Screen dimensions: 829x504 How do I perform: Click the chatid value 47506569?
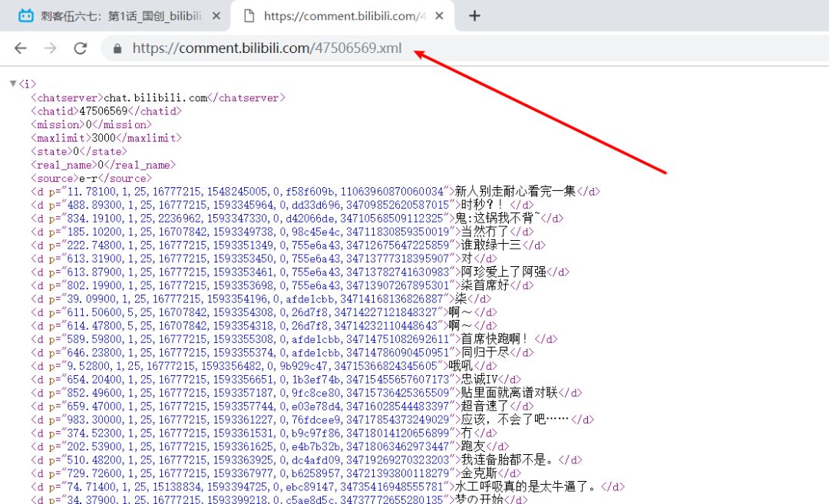click(x=104, y=111)
